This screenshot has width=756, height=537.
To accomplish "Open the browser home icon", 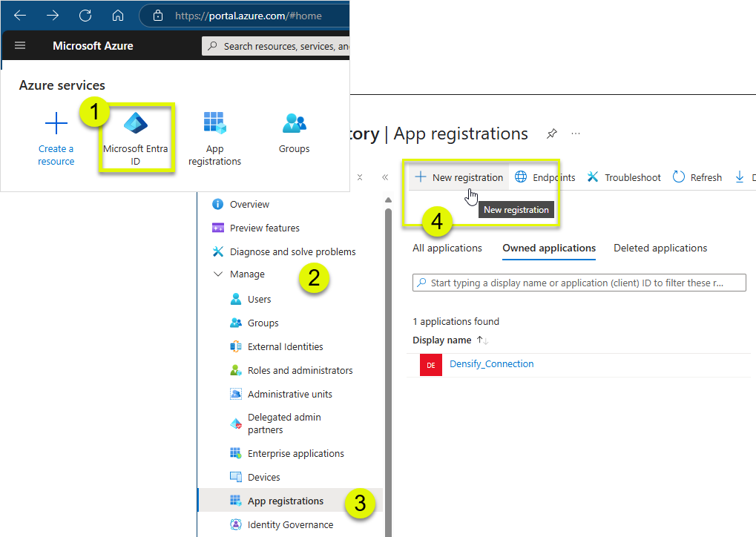I will [118, 16].
